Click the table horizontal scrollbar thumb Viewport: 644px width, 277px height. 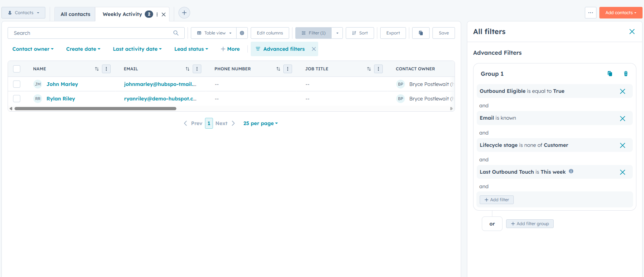click(95, 108)
